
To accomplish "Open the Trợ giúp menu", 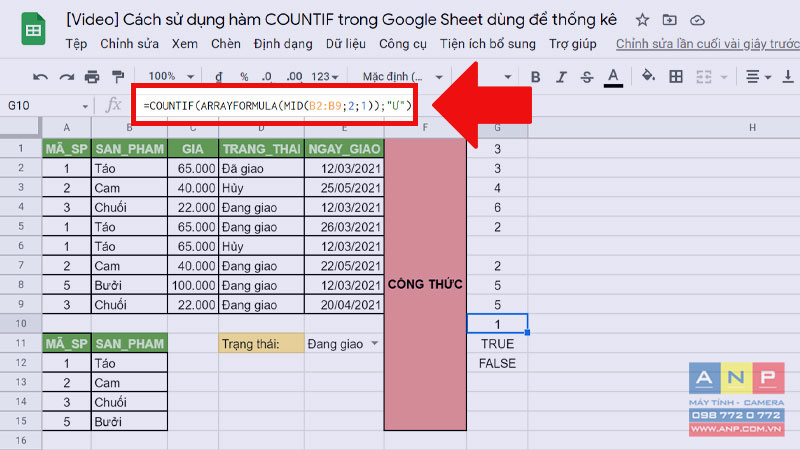I will tap(572, 44).
